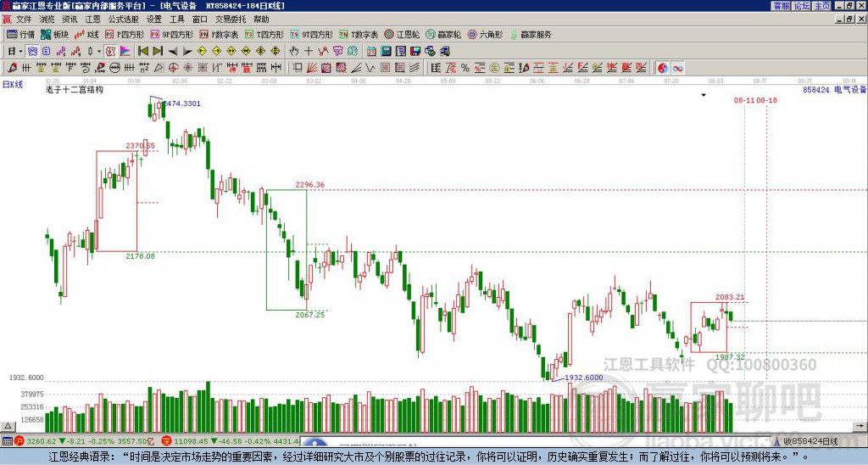Open the calendar icon in toolbar
Image resolution: width=868 pixels, height=465 pixels.
[371, 51]
